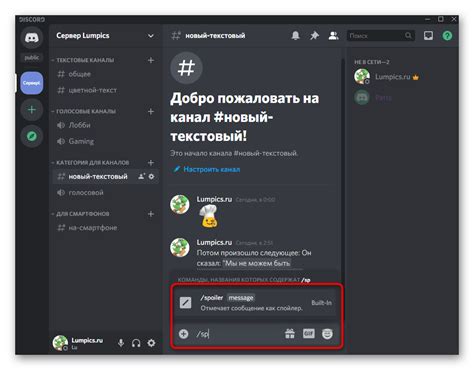
Task: Toggle microphone mute in user panel
Action: pyautogui.click(x=121, y=343)
